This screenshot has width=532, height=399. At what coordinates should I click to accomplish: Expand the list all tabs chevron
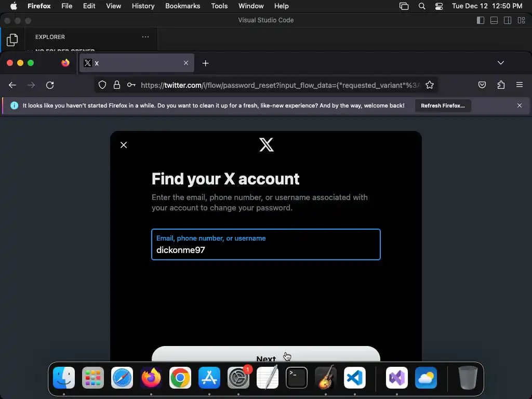pyautogui.click(x=500, y=63)
